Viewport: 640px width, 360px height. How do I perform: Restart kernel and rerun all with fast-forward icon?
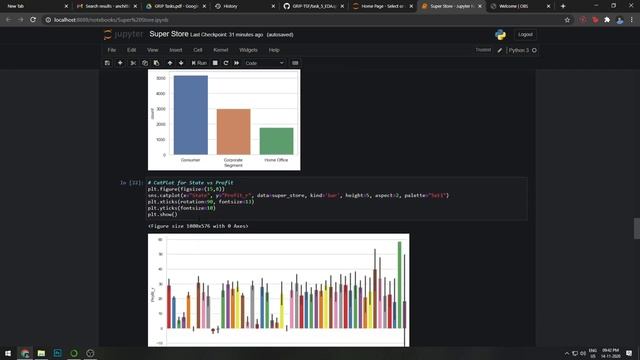[237, 63]
